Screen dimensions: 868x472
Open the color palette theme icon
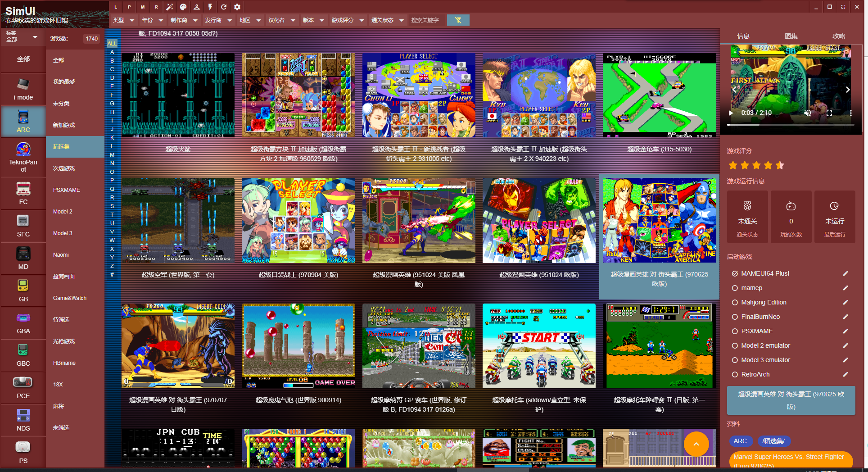pyautogui.click(x=183, y=7)
